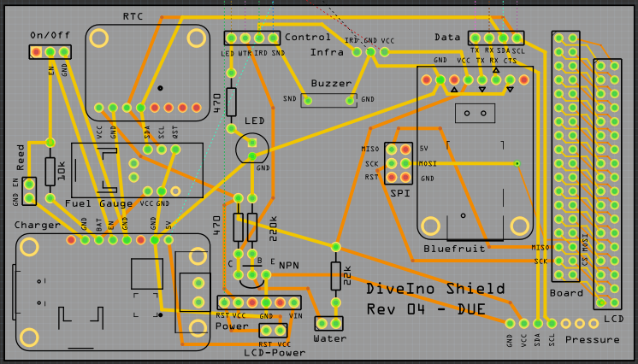The image size is (638, 364).
Task: Select the Power header label
Action: (232, 326)
